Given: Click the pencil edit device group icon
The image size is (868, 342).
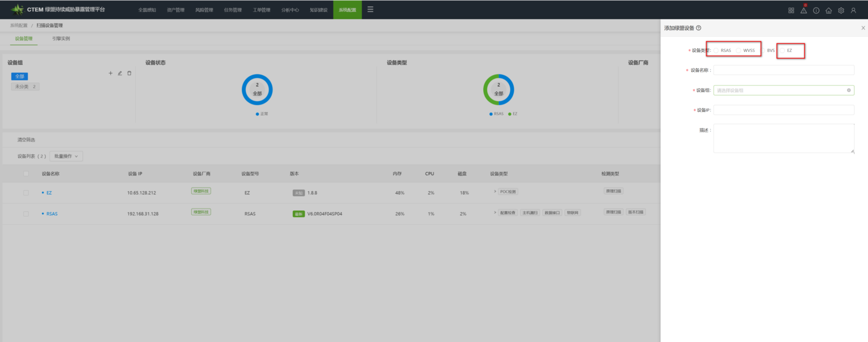Looking at the screenshot, I should coord(120,73).
